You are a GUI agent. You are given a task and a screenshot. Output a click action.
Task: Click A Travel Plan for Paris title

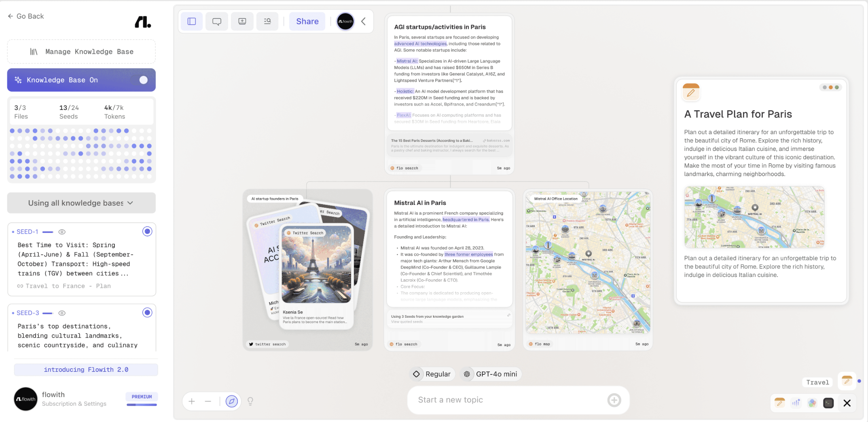[x=738, y=114]
